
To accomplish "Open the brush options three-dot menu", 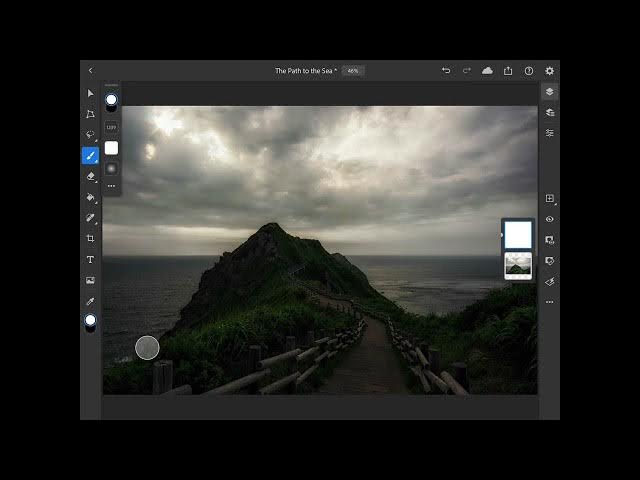I will [x=111, y=186].
